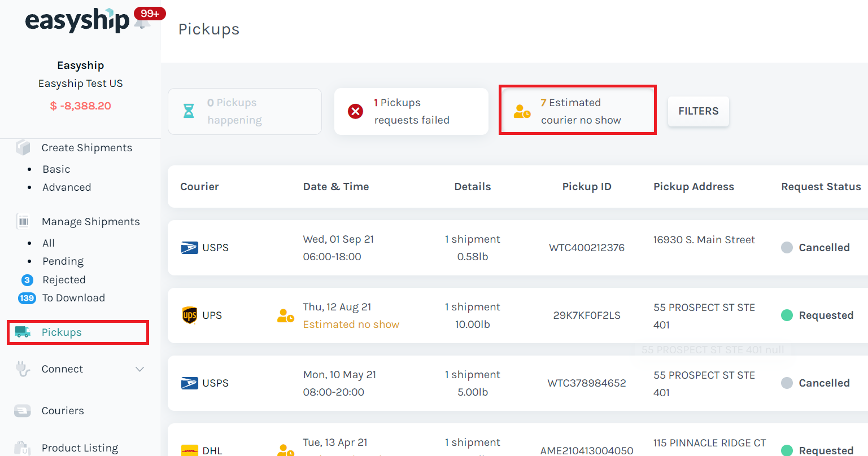The image size is (868, 456).
Task: Click the Create Shipments box icon
Action: coord(23,148)
